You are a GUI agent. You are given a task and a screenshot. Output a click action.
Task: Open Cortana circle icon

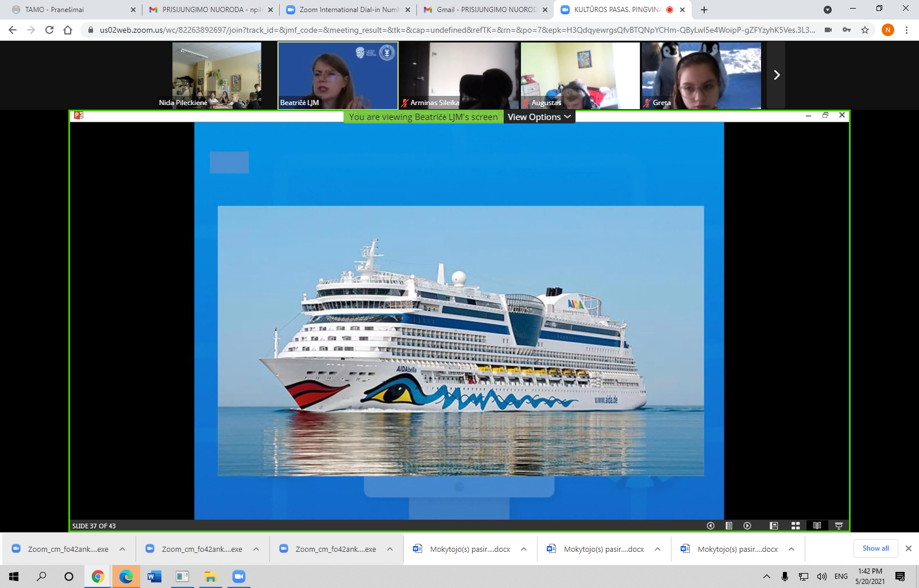click(x=69, y=577)
